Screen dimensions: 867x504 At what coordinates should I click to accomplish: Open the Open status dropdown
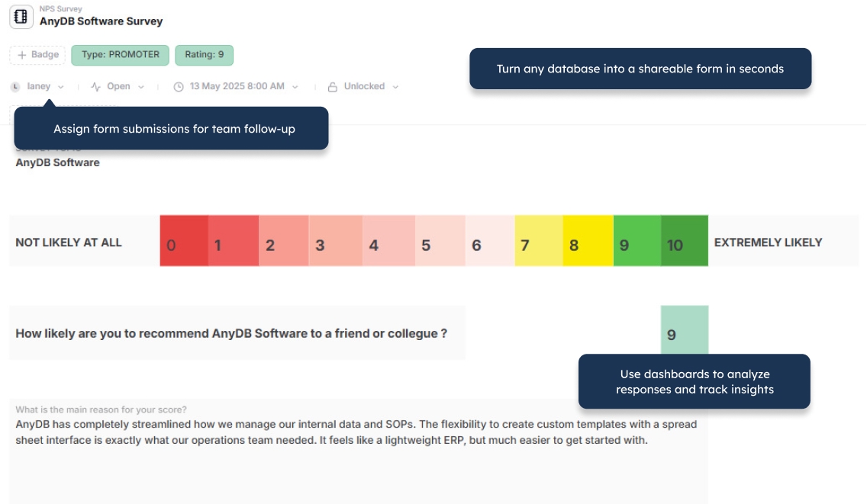coord(118,87)
